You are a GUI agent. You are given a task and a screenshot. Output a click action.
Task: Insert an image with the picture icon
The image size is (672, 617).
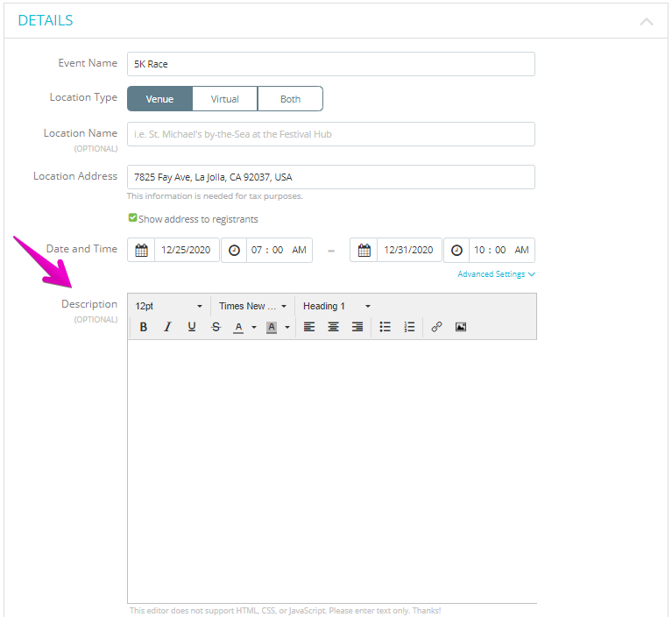461,327
